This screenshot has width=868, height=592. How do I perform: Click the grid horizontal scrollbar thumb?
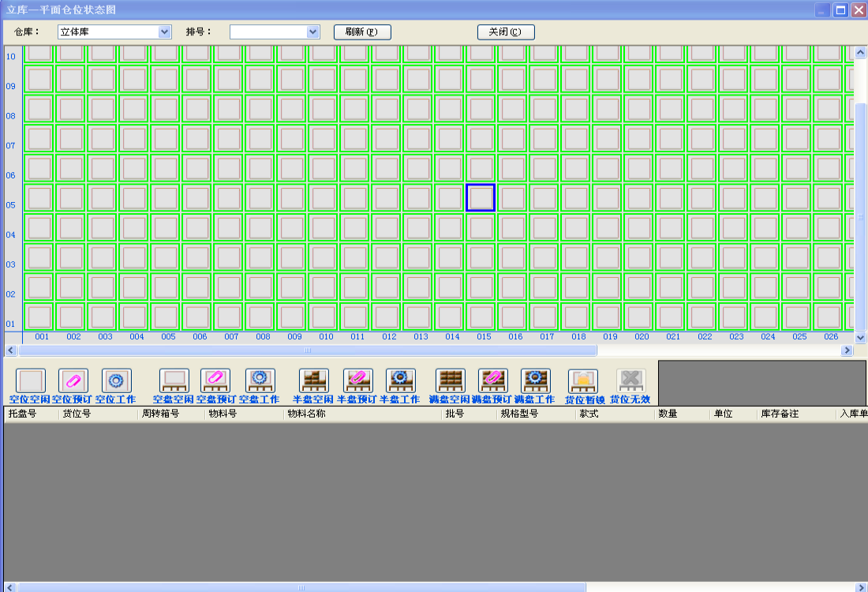308,350
